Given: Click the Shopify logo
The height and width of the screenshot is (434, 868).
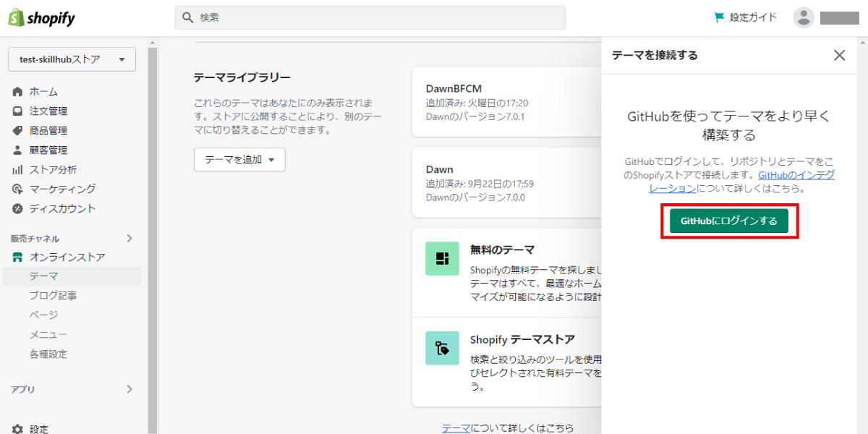Looking at the screenshot, I should point(41,18).
